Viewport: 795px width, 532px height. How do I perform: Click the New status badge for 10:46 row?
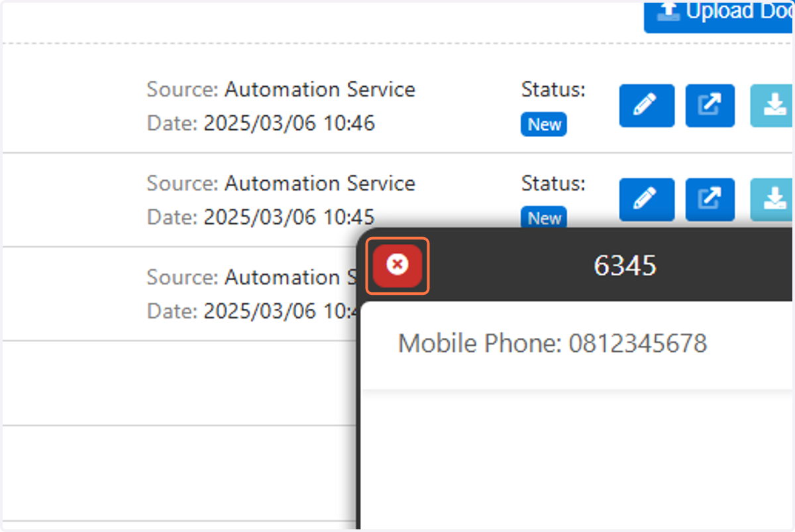coord(544,125)
